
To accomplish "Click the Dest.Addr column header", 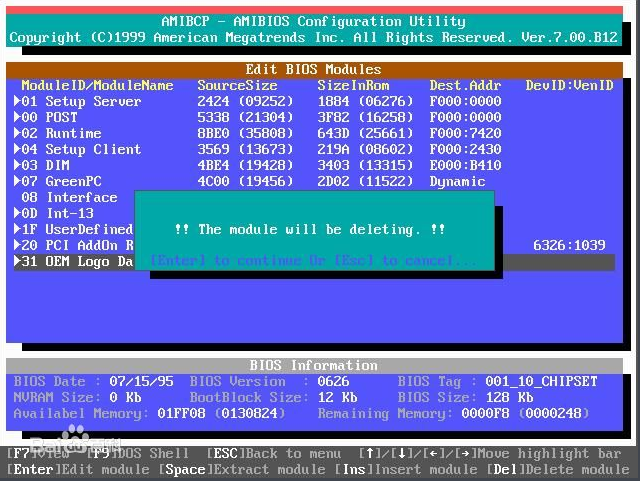I will [x=465, y=85].
